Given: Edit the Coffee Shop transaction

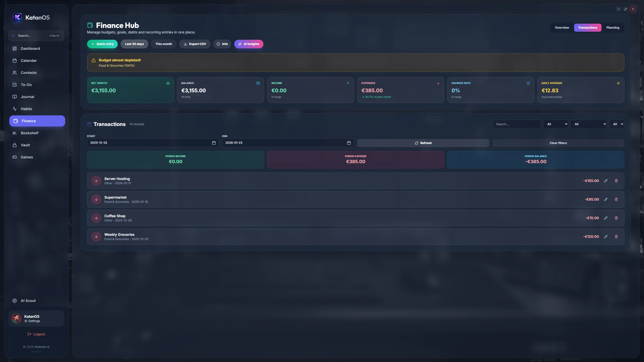Looking at the screenshot, I should click(606, 218).
